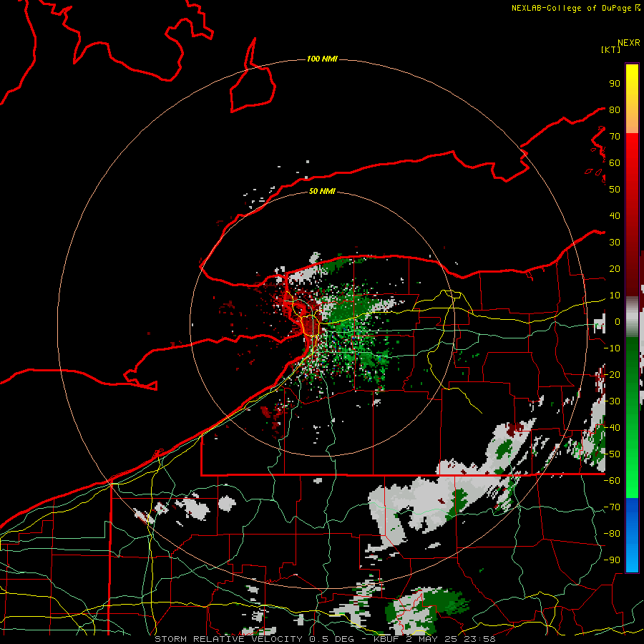The width and height of the screenshot is (644, 644).
Task: Click the -70 value on the velocity scale
Action: [612, 507]
